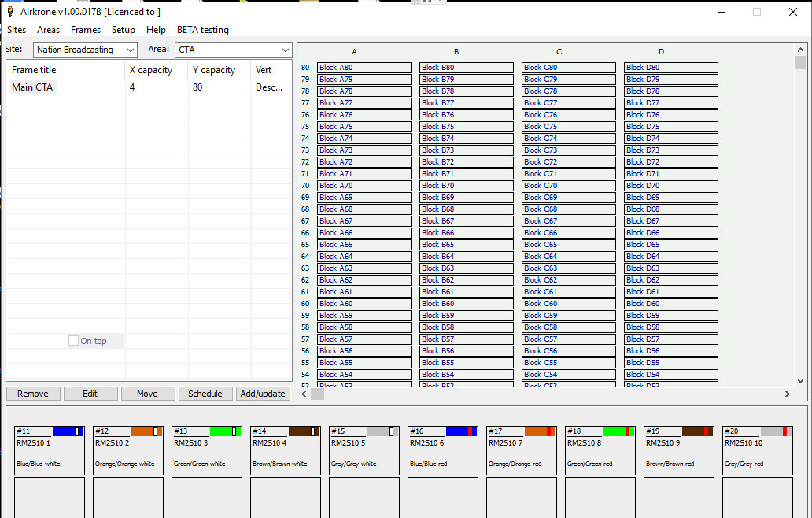Select the blue swatch on pair #11

point(66,432)
